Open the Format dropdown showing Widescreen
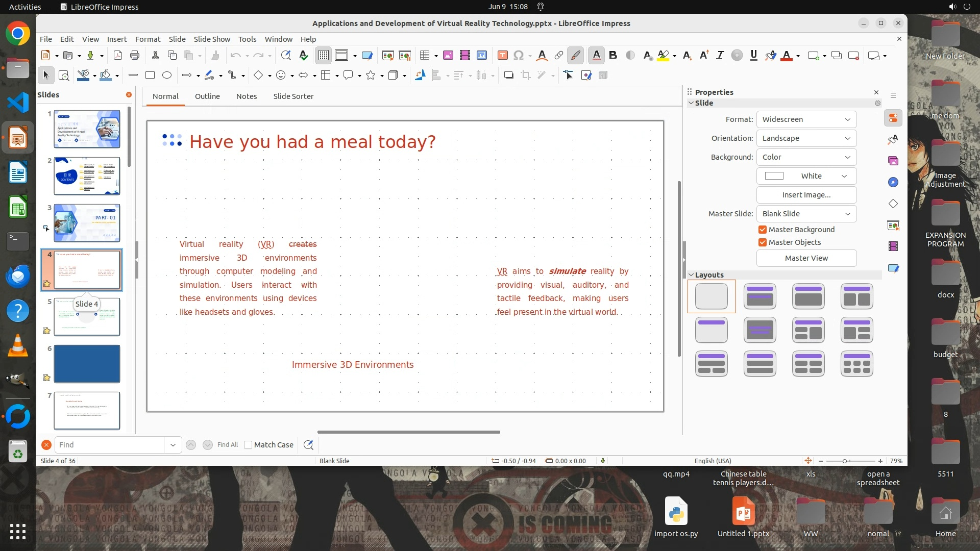The image size is (980, 551). 806,119
